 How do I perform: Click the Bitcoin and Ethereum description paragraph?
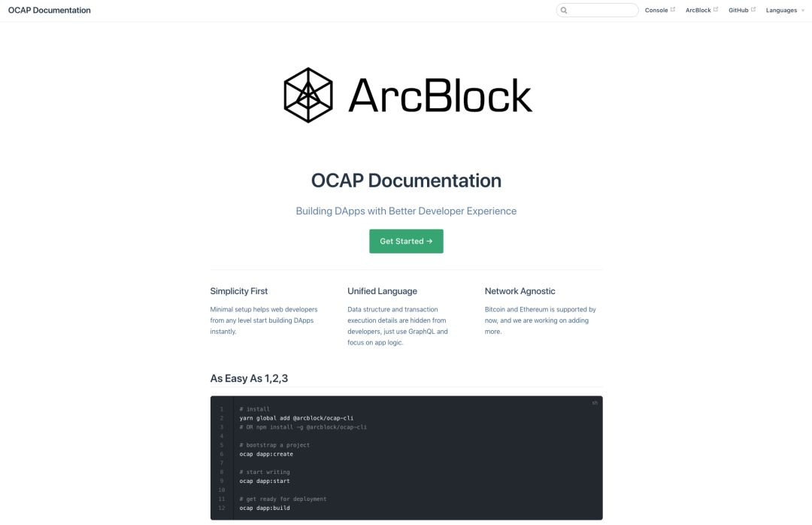point(540,320)
